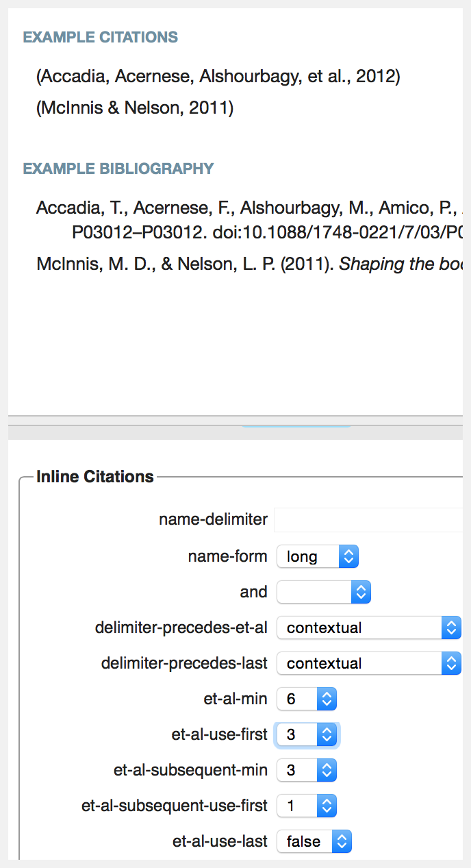
Task: Open the et-al-use-first dropdown
Action: pyautogui.click(x=306, y=734)
